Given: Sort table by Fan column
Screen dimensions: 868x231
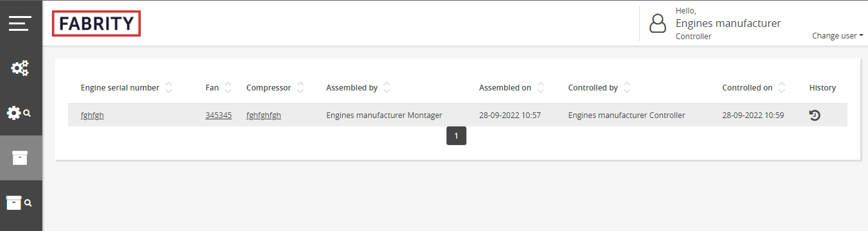Looking at the screenshot, I should (227, 88).
